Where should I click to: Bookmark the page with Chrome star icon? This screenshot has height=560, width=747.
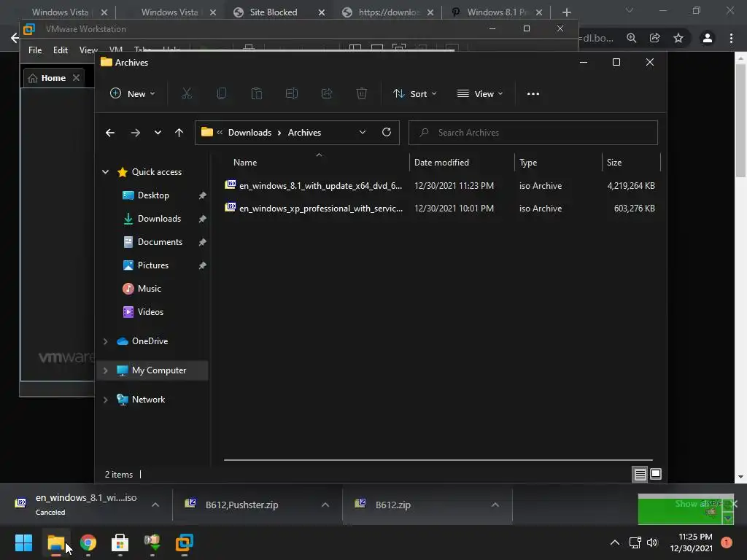click(x=678, y=38)
